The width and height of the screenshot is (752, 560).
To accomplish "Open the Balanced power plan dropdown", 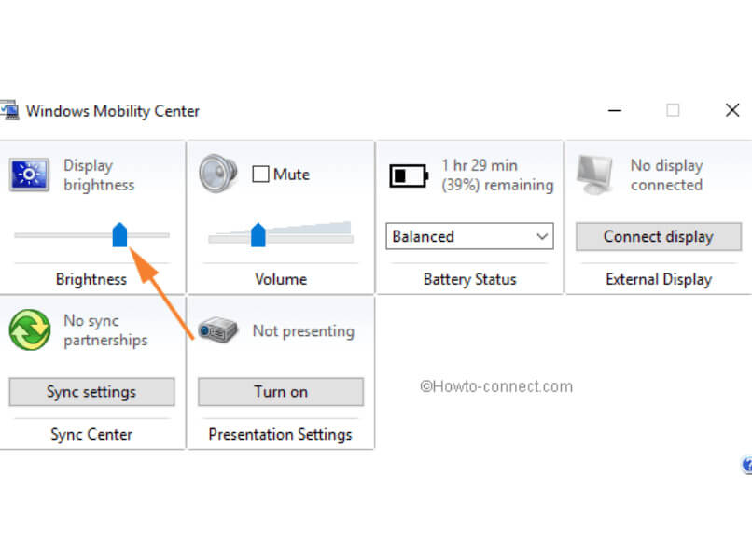I will coord(469,237).
